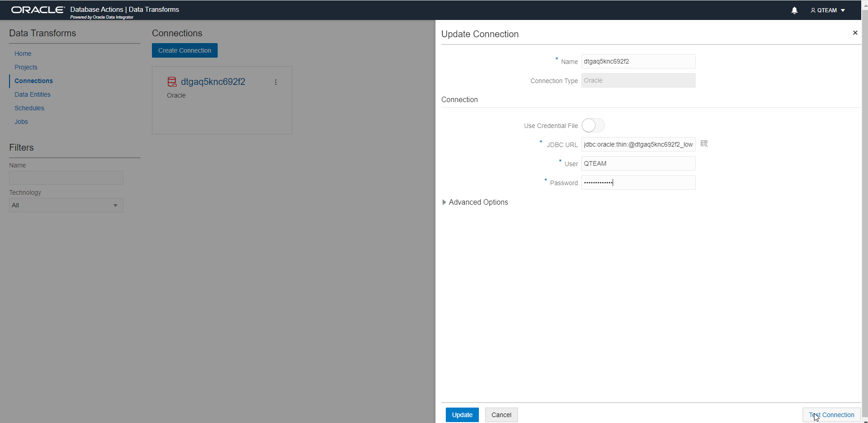The height and width of the screenshot is (423, 868).
Task: Click the User field
Action: point(638,163)
